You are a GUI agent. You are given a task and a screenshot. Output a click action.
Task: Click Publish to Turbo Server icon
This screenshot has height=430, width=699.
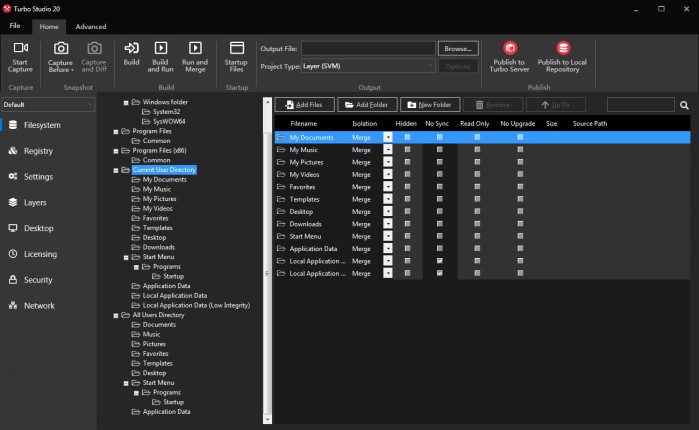[510, 49]
